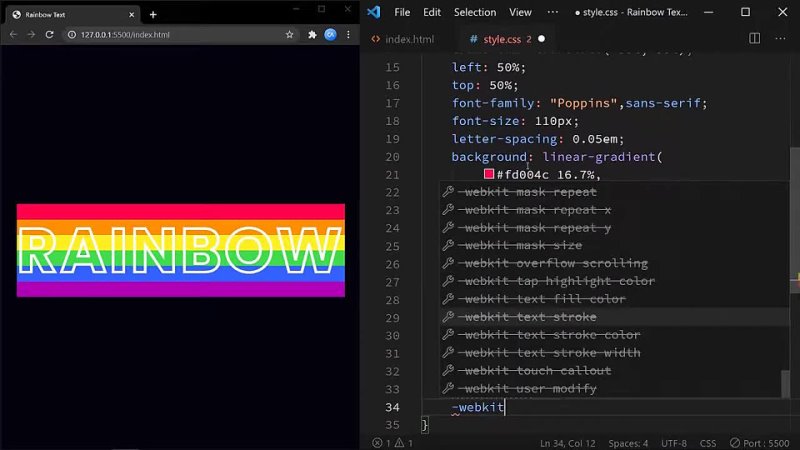Viewport: 800px width, 450px height.
Task: Close the Rainbow Text browser tab
Action: pos(131,15)
